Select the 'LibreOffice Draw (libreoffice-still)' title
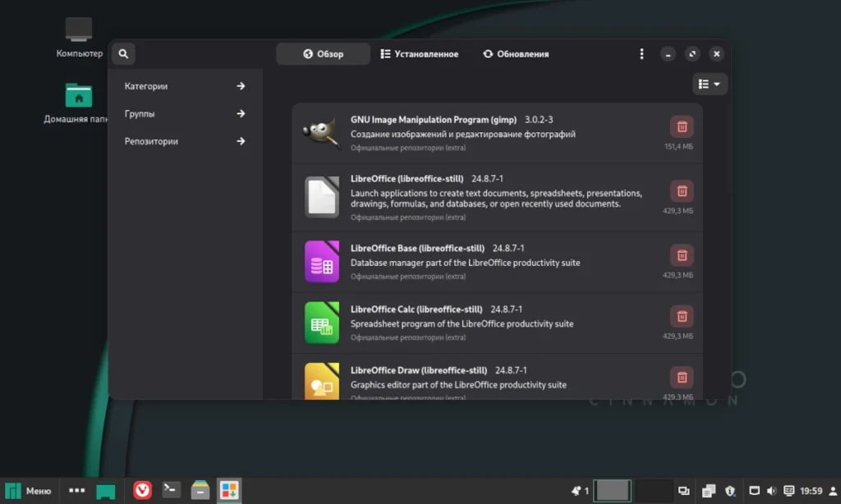The height and width of the screenshot is (504, 841). pyautogui.click(x=419, y=370)
